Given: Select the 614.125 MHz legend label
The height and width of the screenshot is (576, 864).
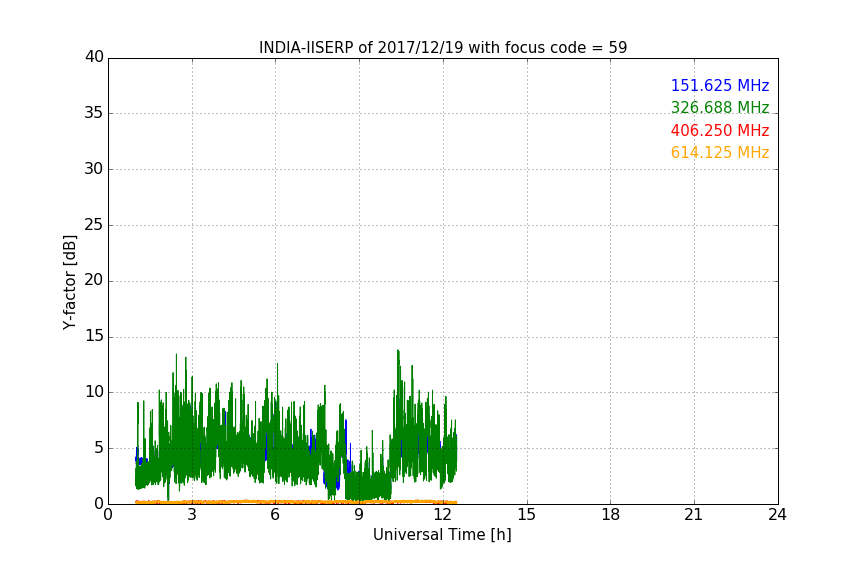Looking at the screenshot, I should pyautogui.click(x=720, y=153).
